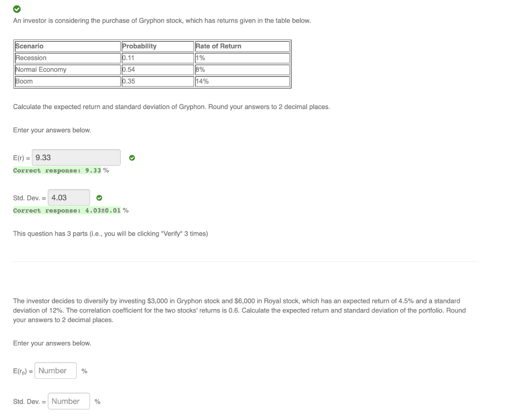Screen dimensions: 509x420
Task: Click the checkmark beside the E(r) answer
Action: coord(132,158)
